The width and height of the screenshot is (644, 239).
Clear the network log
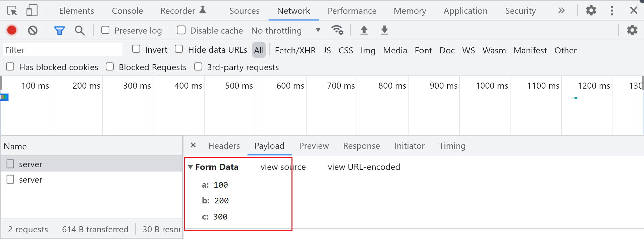coord(33,31)
